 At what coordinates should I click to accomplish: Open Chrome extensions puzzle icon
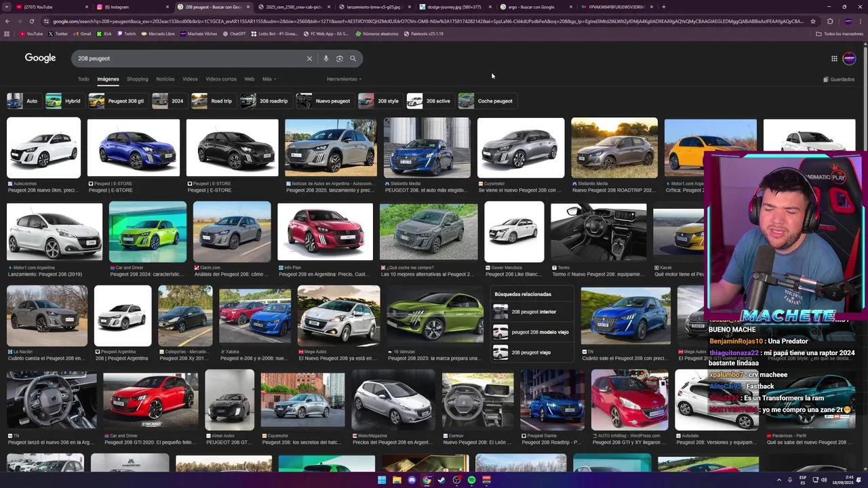830,21
